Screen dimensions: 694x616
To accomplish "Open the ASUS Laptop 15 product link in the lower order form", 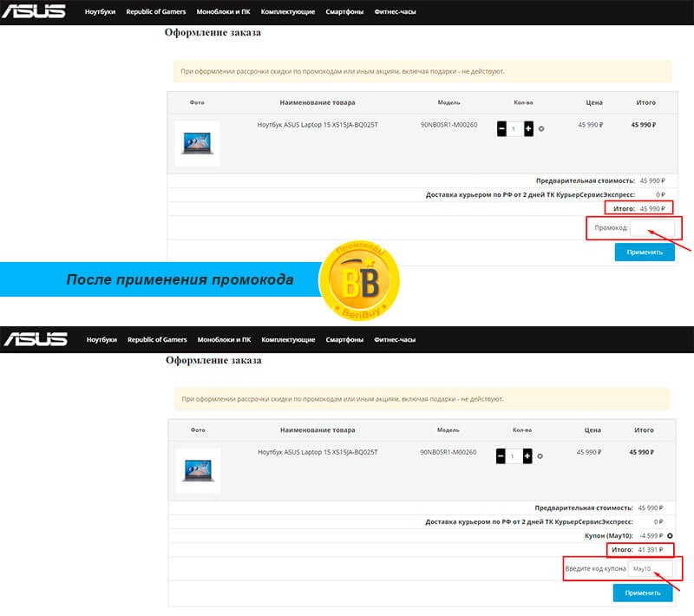I will coord(318,452).
